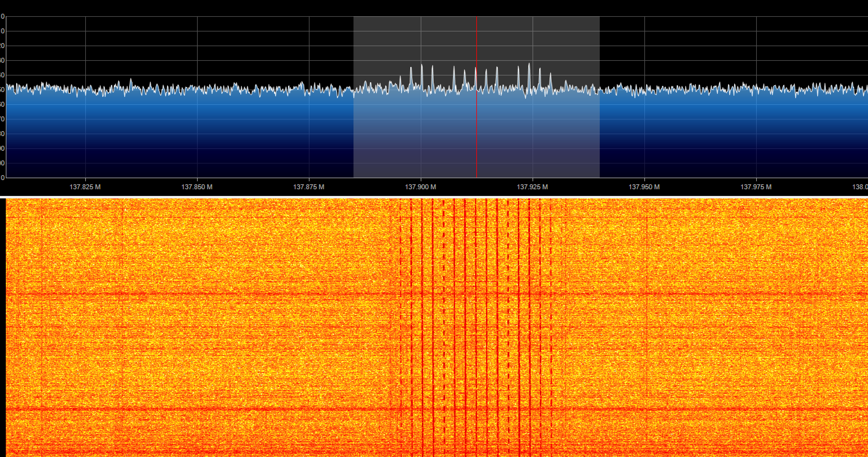Click the 137.900 M frequency axis label
The width and height of the screenshot is (868, 457).
[420, 187]
